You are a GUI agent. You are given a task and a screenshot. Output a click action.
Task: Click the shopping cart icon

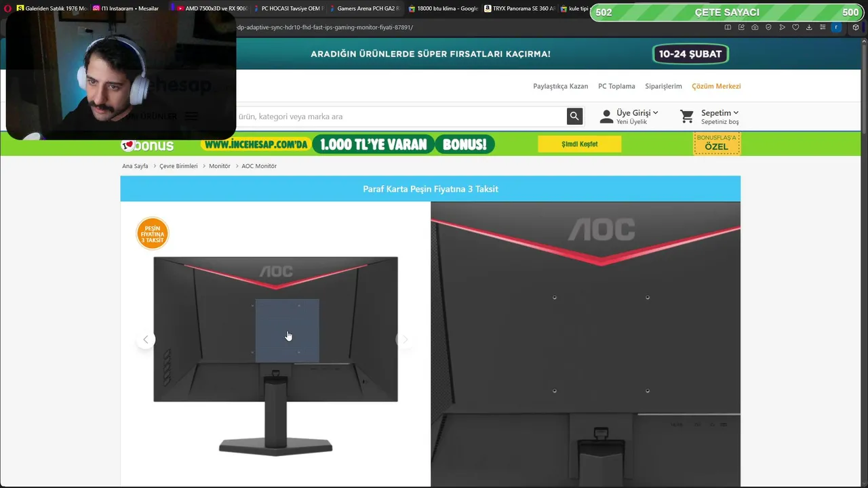pyautogui.click(x=687, y=117)
